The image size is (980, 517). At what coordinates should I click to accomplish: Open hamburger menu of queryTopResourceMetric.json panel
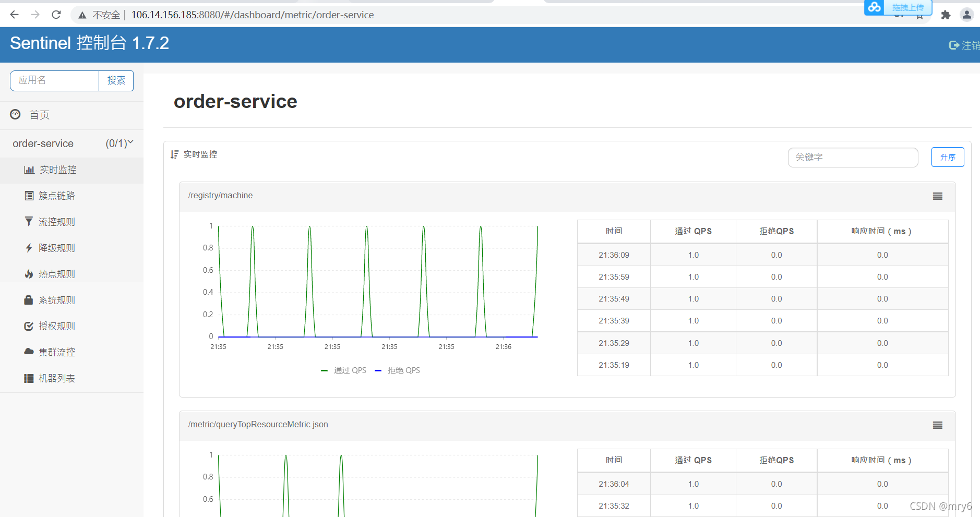pos(938,425)
